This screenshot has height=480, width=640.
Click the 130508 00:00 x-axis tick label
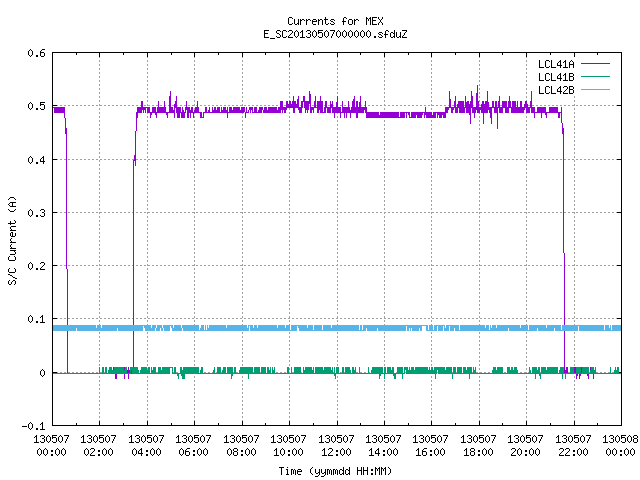pos(620,446)
